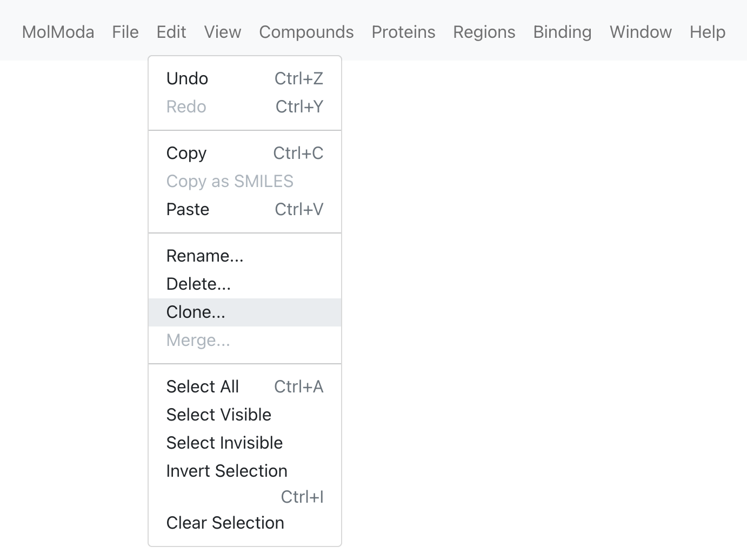Open the Regions menu
Screen dimensions: 747x560
484,32
